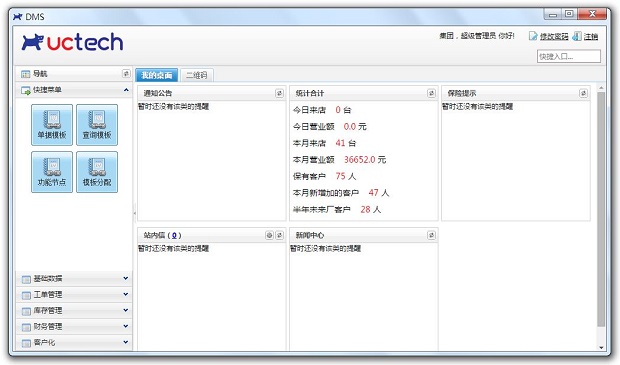Open the 模板分配 shortcut tile
Image resolution: width=620 pixels, height=365 pixels.
(x=97, y=172)
